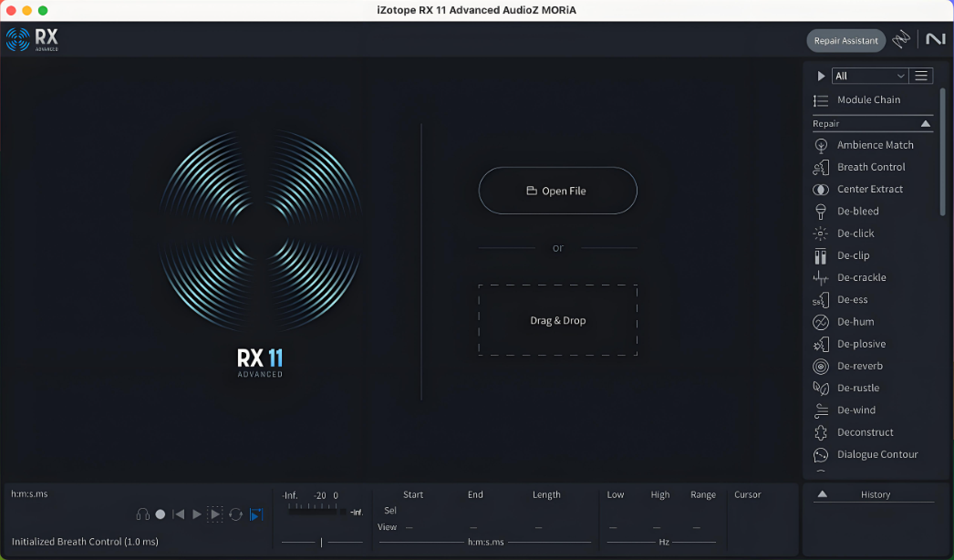This screenshot has height=560, width=954.
Task: Open the All module filter dropdown
Action: (870, 76)
